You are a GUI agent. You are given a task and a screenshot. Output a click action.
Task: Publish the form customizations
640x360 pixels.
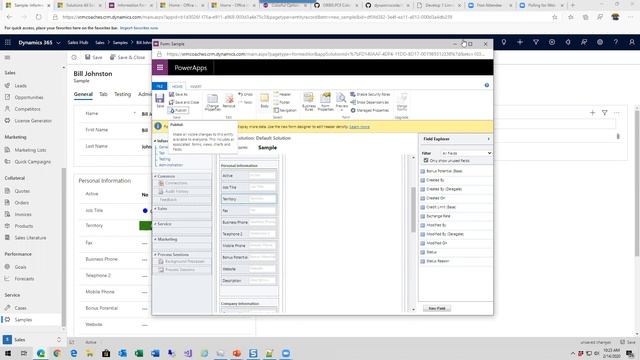178,110
